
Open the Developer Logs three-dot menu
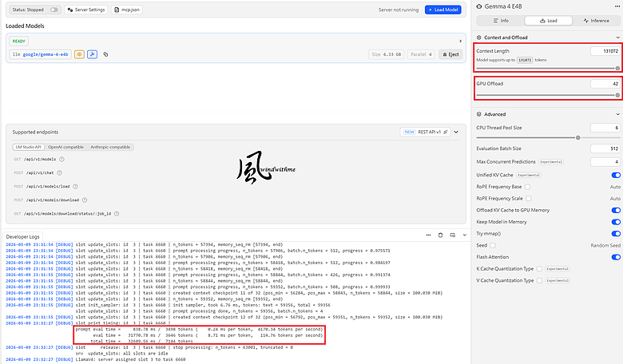coord(428,235)
